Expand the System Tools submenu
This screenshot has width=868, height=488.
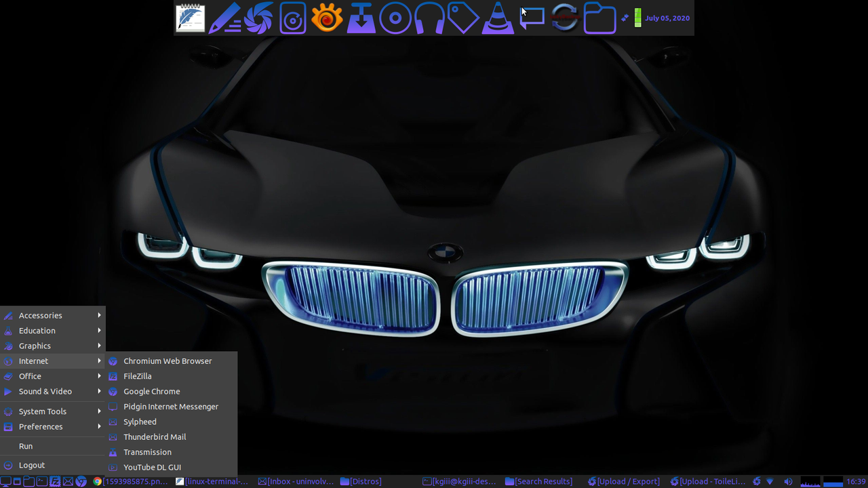pos(53,411)
